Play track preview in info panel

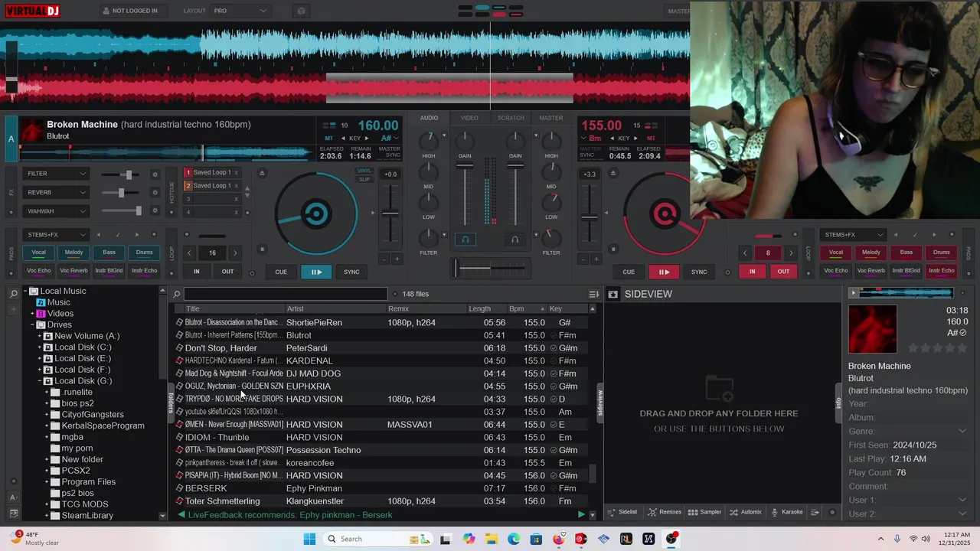pyautogui.click(x=854, y=293)
